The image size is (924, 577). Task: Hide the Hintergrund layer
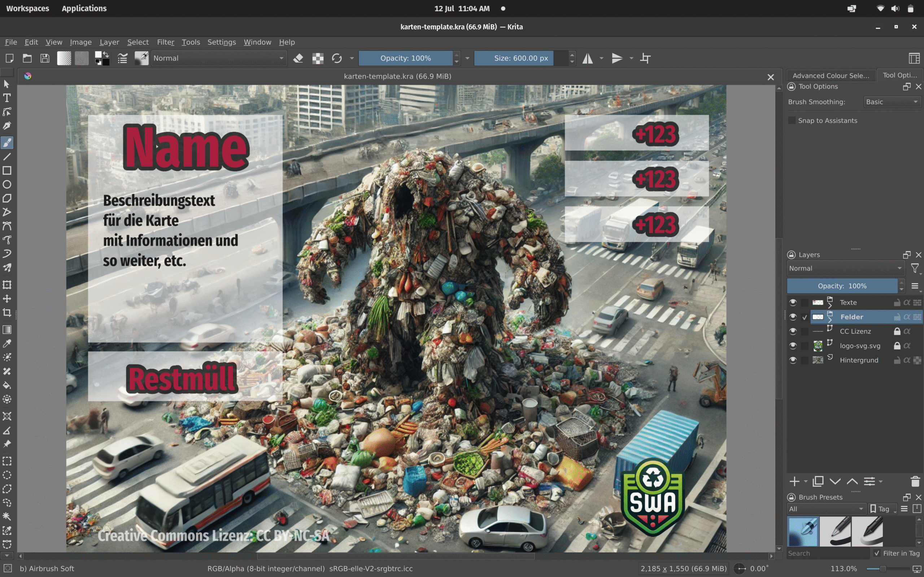click(x=793, y=360)
